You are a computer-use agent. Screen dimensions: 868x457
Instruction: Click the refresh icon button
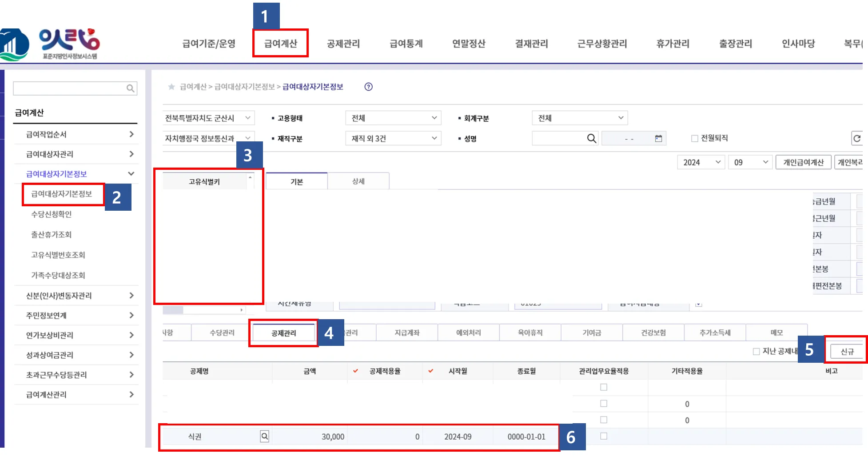pos(857,138)
